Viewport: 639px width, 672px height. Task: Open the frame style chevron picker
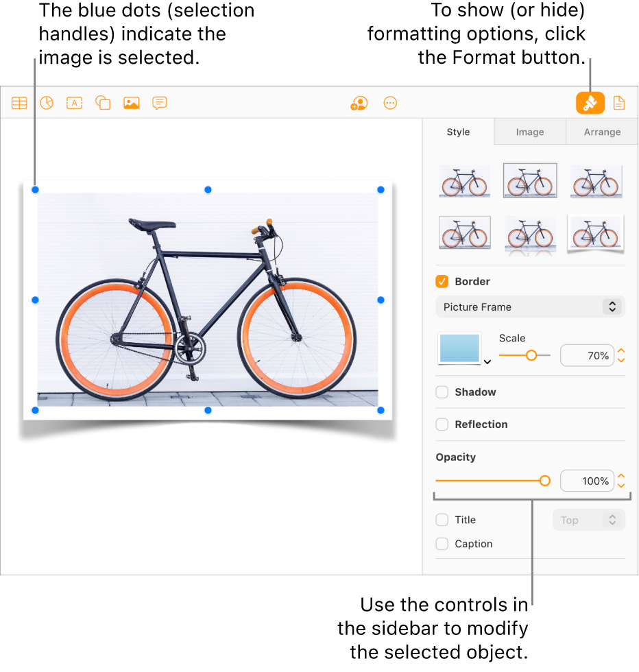pos(487,360)
